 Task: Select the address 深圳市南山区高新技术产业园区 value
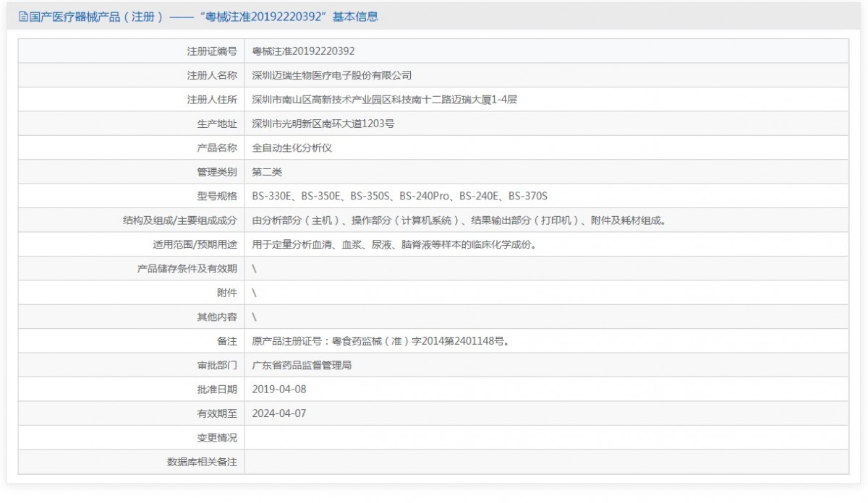click(x=384, y=100)
